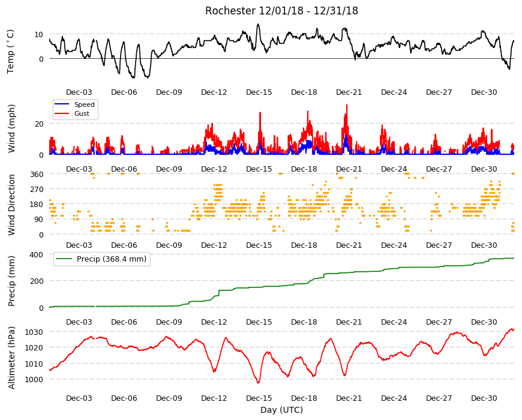Click the Precip (368.4 mm) legend text

[112, 259]
